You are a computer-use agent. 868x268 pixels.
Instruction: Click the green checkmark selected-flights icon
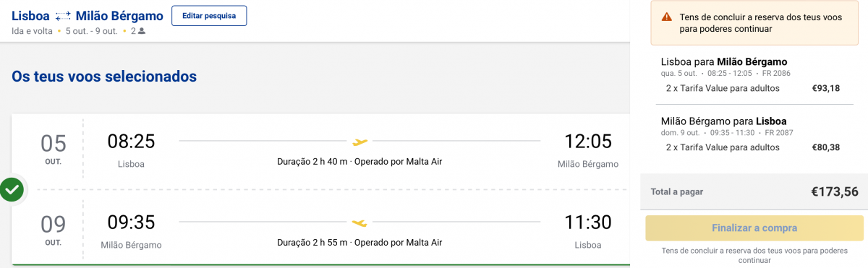(12, 190)
